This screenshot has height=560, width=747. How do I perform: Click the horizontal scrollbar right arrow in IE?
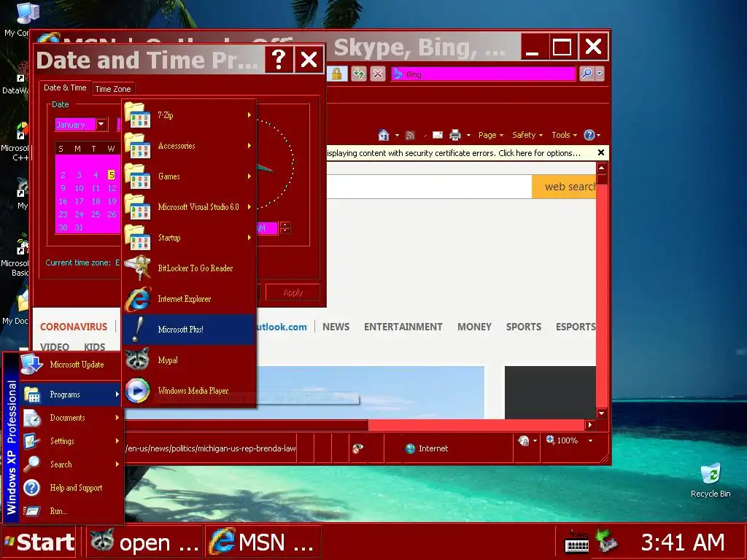tap(589, 425)
